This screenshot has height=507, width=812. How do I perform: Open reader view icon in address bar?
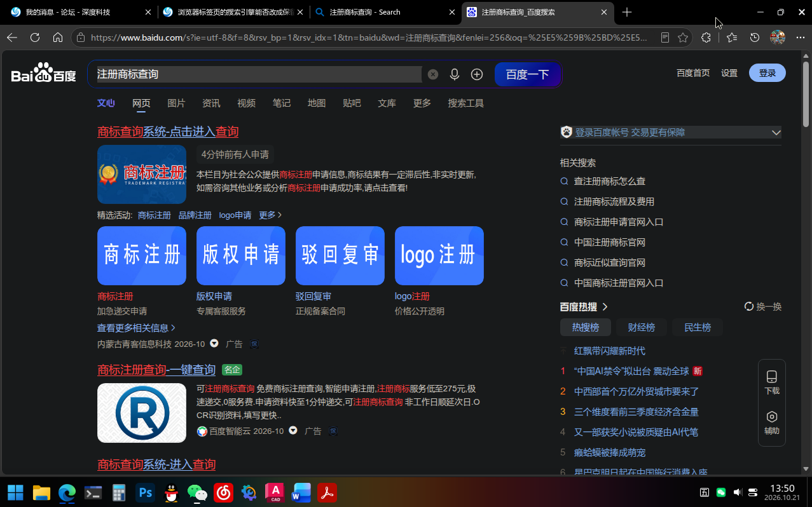tap(665, 37)
